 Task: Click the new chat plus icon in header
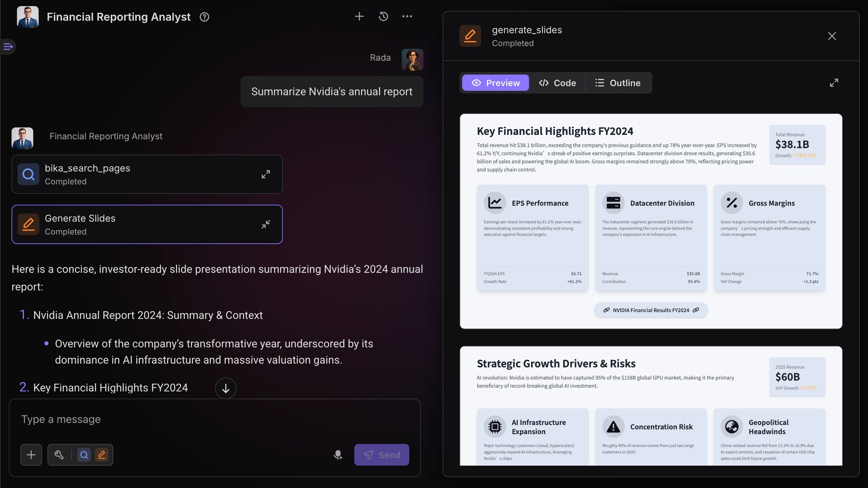point(359,16)
